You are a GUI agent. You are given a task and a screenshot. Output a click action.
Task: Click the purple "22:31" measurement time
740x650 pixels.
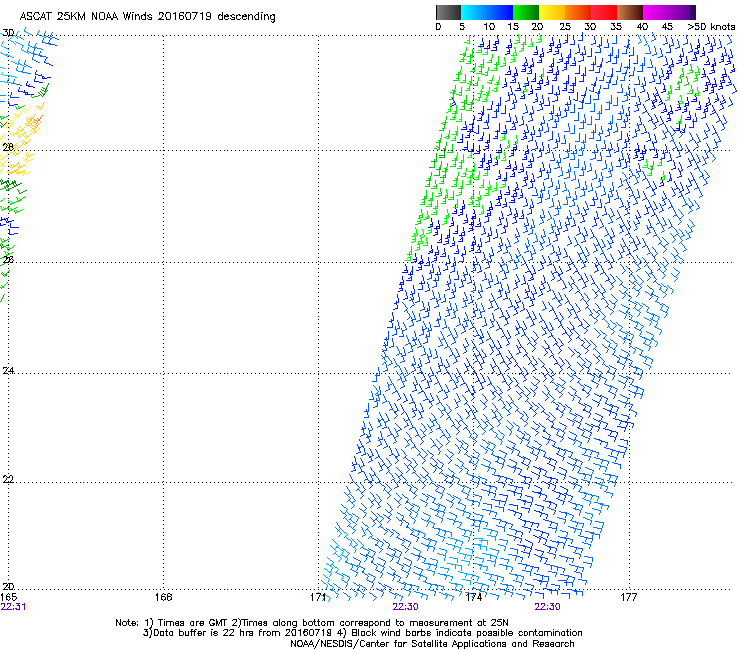tap(13, 607)
